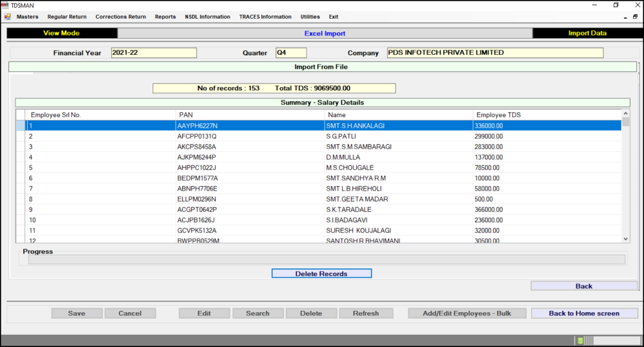
Task: Click name S.K.TARADALE
Action: [348, 209]
